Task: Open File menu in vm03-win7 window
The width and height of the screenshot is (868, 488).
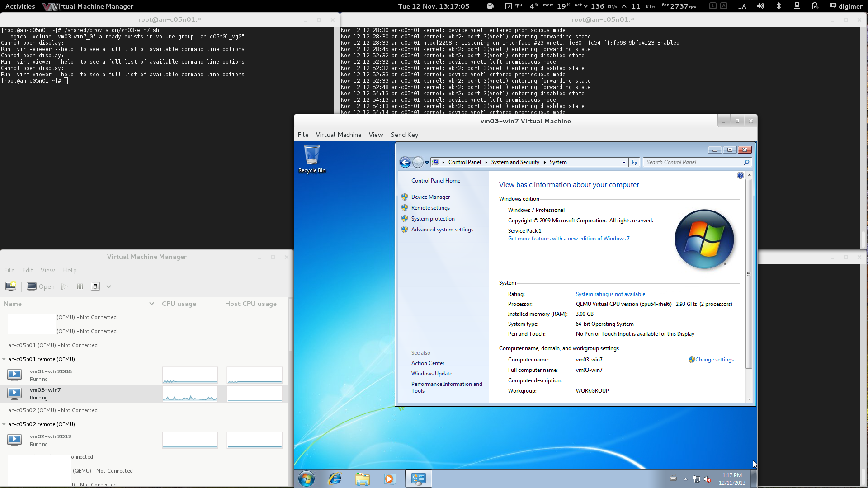Action: pos(303,135)
